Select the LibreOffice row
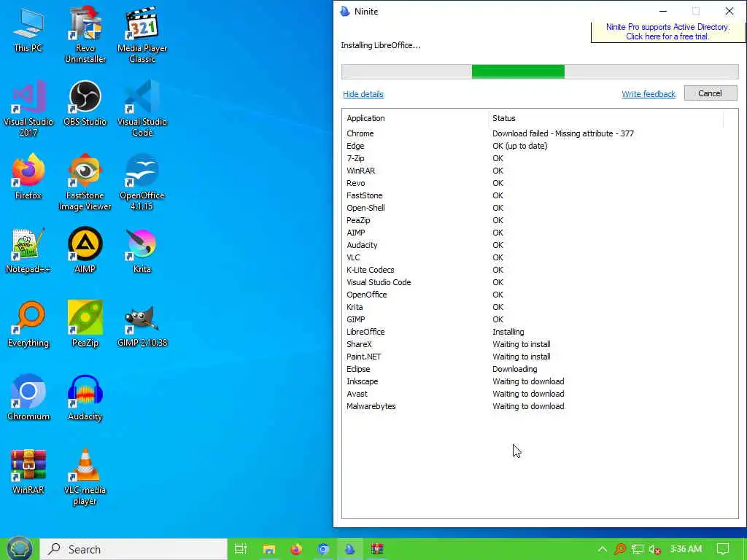The width and height of the screenshot is (747, 560). tap(540, 332)
